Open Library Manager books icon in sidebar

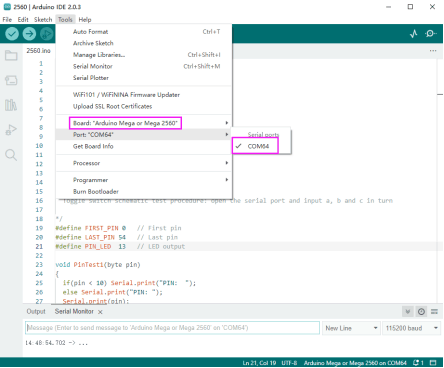pos(11,105)
